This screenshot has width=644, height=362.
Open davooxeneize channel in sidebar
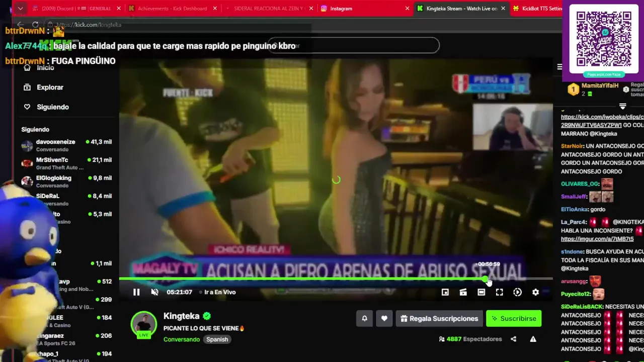tap(66, 145)
